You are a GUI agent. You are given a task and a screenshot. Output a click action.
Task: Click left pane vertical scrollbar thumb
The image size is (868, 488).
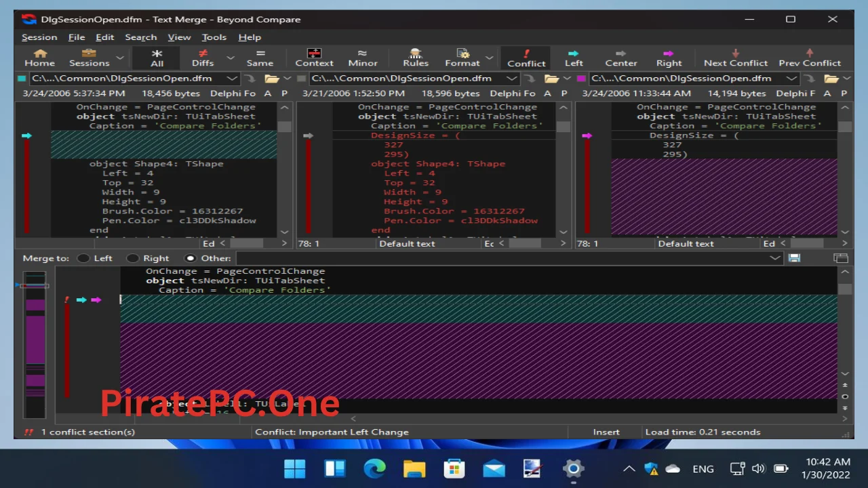pyautogui.click(x=285, y=127)
